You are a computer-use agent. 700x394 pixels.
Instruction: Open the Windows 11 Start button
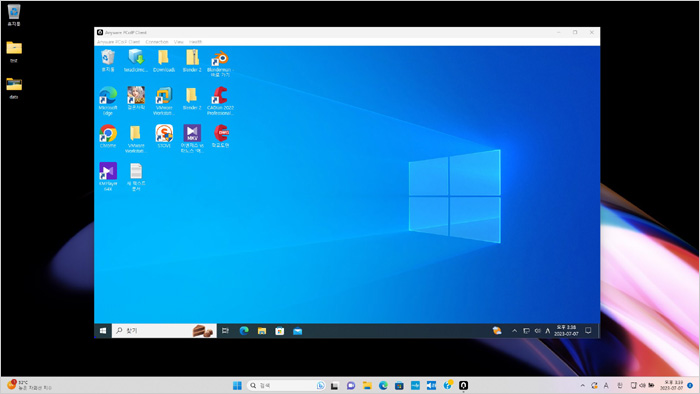pyautogui.click(x=237, y=386)
